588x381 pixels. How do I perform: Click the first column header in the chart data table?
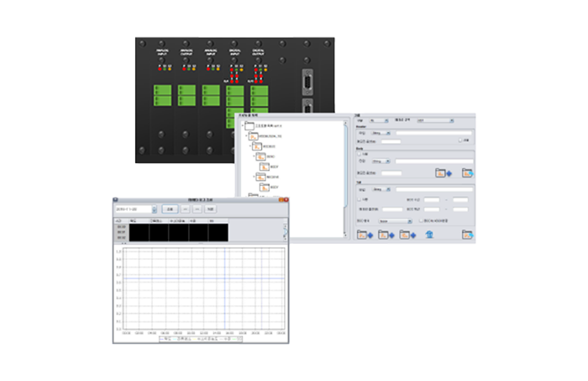click(121, 220)
